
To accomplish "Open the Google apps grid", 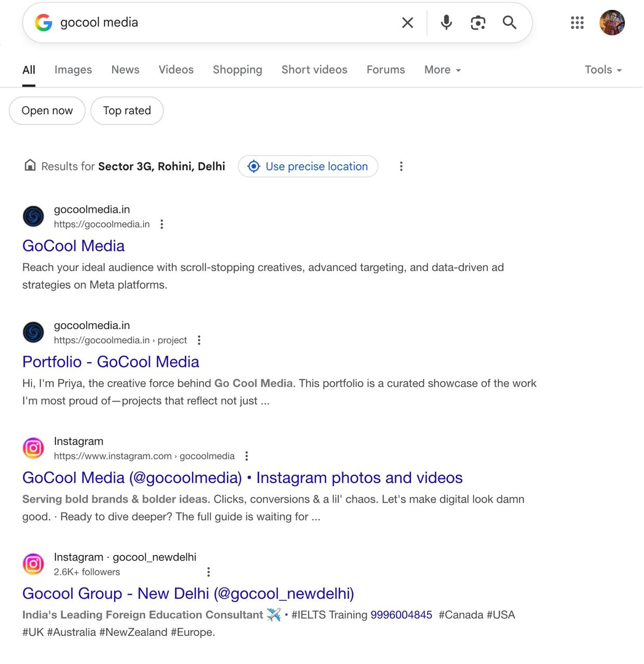I will [x=577, y=23].
